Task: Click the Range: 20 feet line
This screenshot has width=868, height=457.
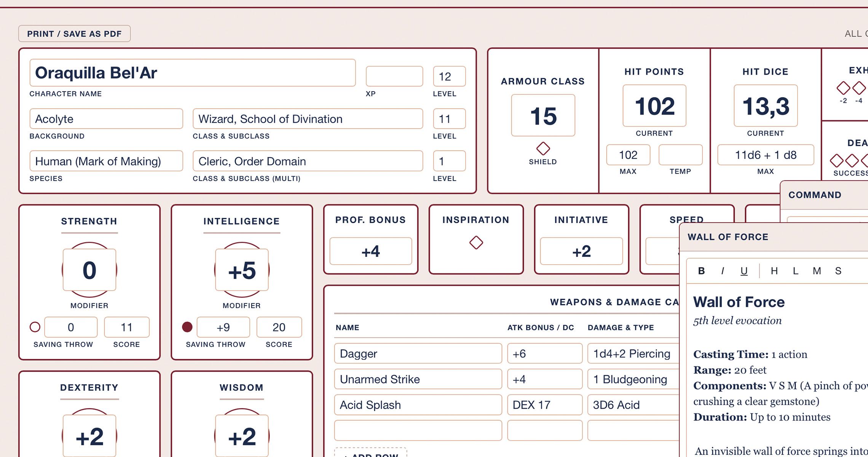Action: pos(730,370)
